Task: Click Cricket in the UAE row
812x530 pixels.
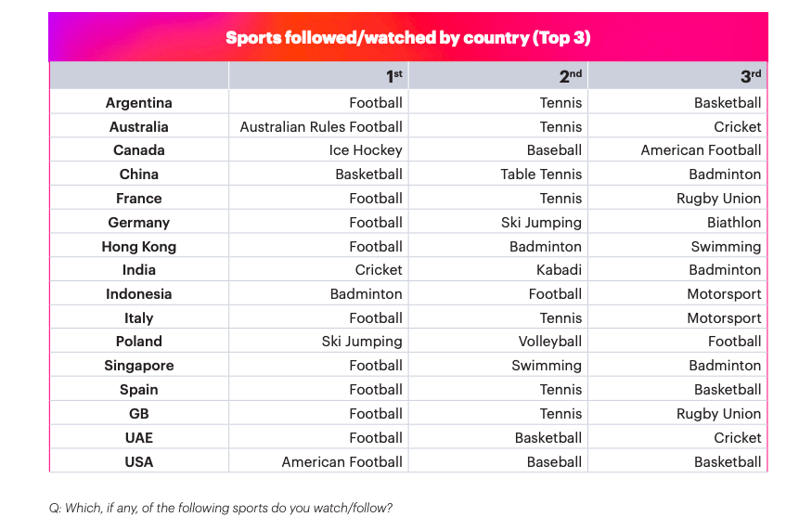Action: pyautogui.click(x=738, y=438)
